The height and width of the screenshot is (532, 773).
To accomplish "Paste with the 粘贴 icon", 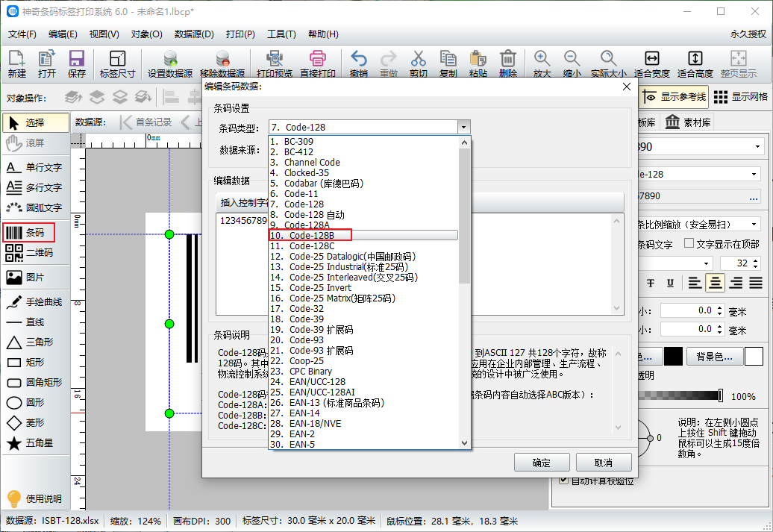I will click(x=478, y=63).
